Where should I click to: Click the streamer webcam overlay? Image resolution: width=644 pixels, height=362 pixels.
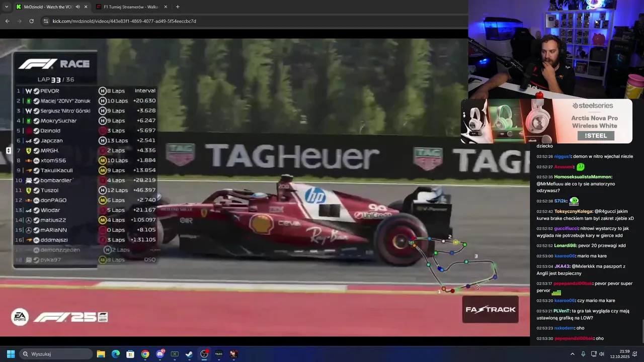click(x=556, y=49)
